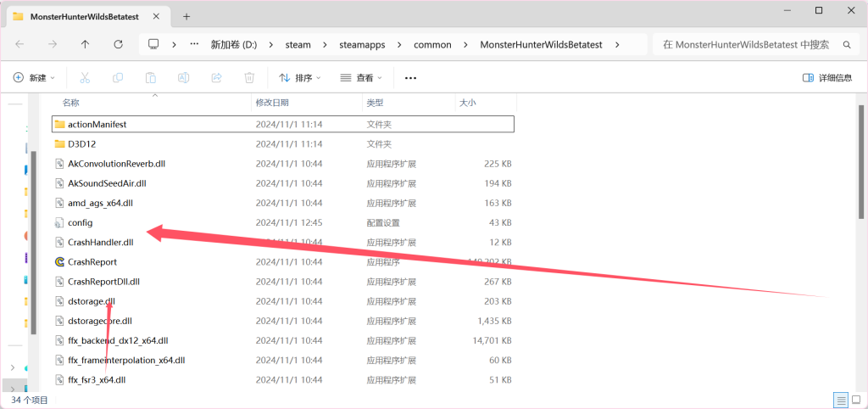Navigate to common in address bar
Image resolution: width=868 pixels, height=409 pixels.
pyautogui.click(x=432, y=45)
